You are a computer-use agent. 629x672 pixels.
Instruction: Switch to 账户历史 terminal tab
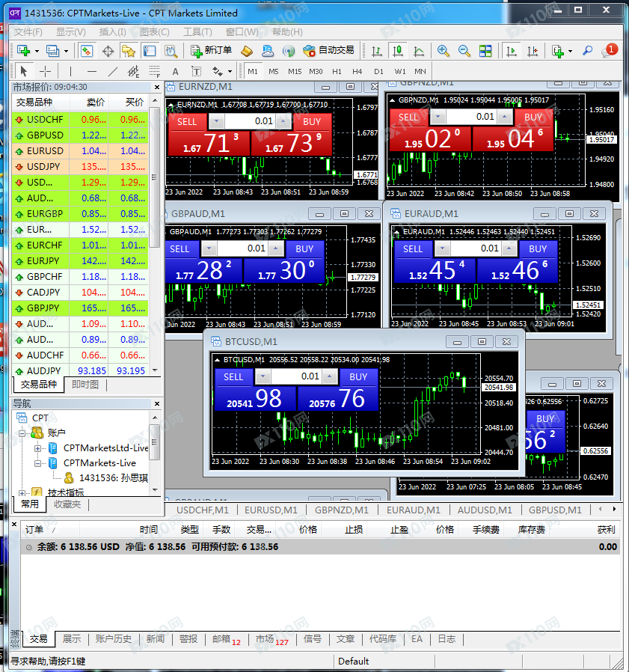(x=113, y=639)
